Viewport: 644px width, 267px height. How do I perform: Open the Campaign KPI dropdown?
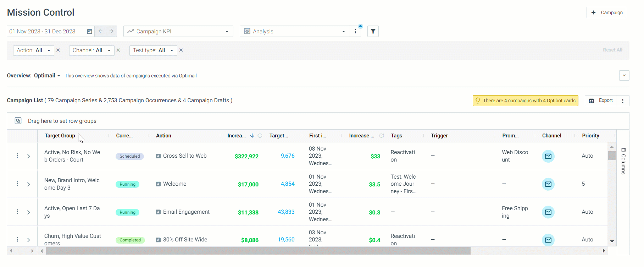point(178,31)
